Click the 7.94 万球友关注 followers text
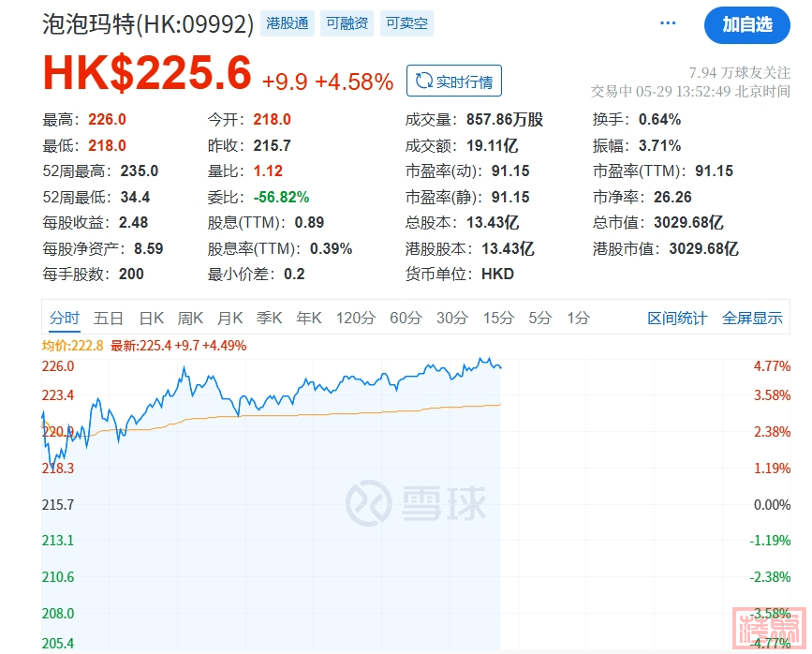 pos(739,72)
